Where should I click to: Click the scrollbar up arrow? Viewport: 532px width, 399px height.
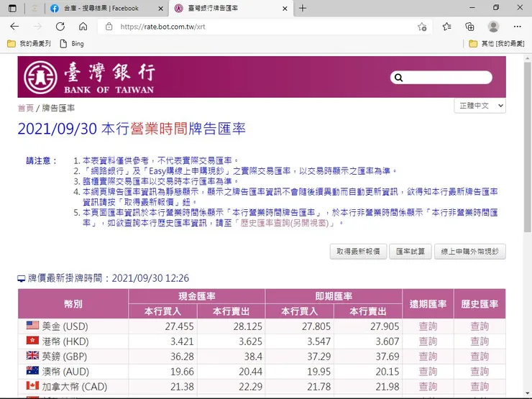[527, 58]
